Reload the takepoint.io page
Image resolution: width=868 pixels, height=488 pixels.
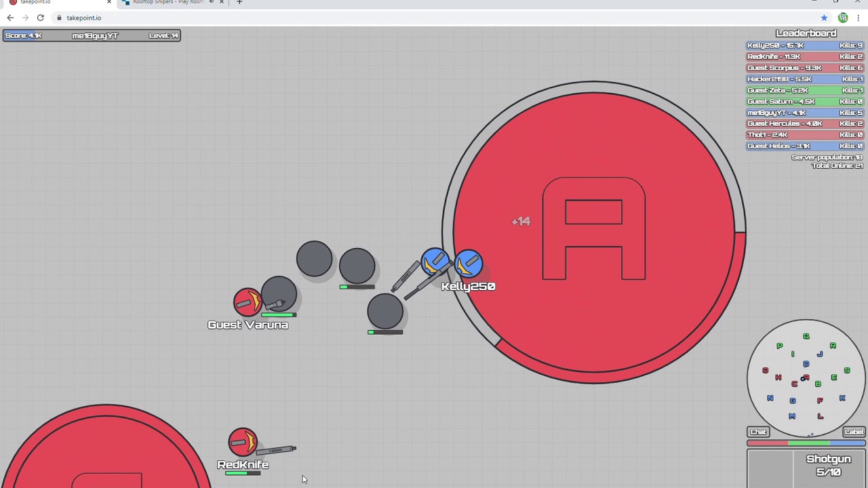pos(40,18)
